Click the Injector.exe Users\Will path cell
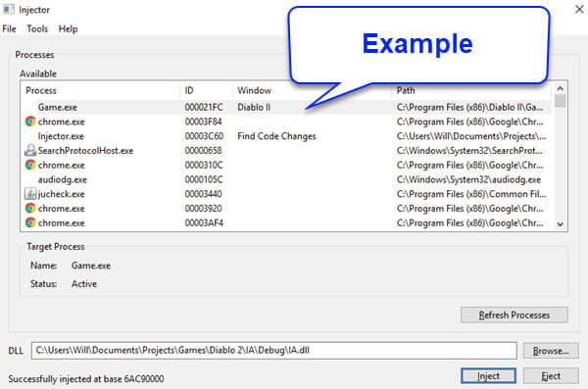This screenshot has height=389, width=588. coord(471,136)
